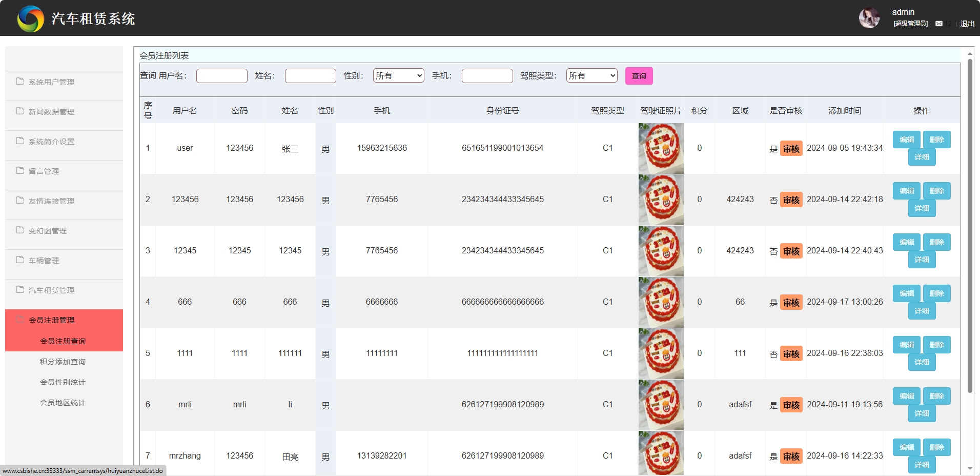Screen dimensions: 980x476
Task: Click the car rental system logo
Action: [x=31, y=19]
